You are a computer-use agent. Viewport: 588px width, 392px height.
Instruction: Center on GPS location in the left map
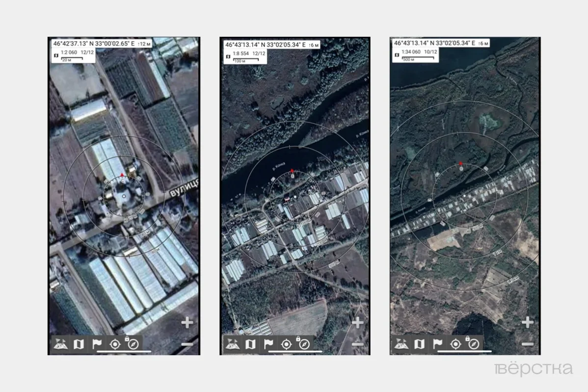point(115,344)
